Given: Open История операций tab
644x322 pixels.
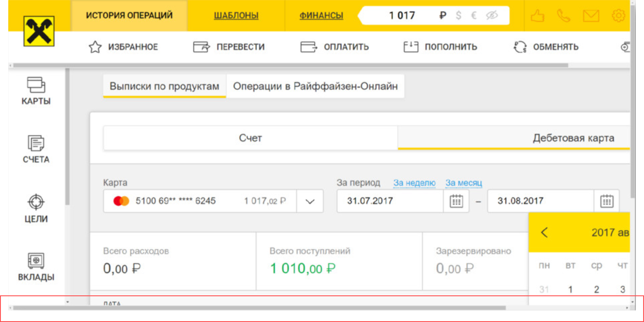Looking at the screenshot, I should pos(129,15).
